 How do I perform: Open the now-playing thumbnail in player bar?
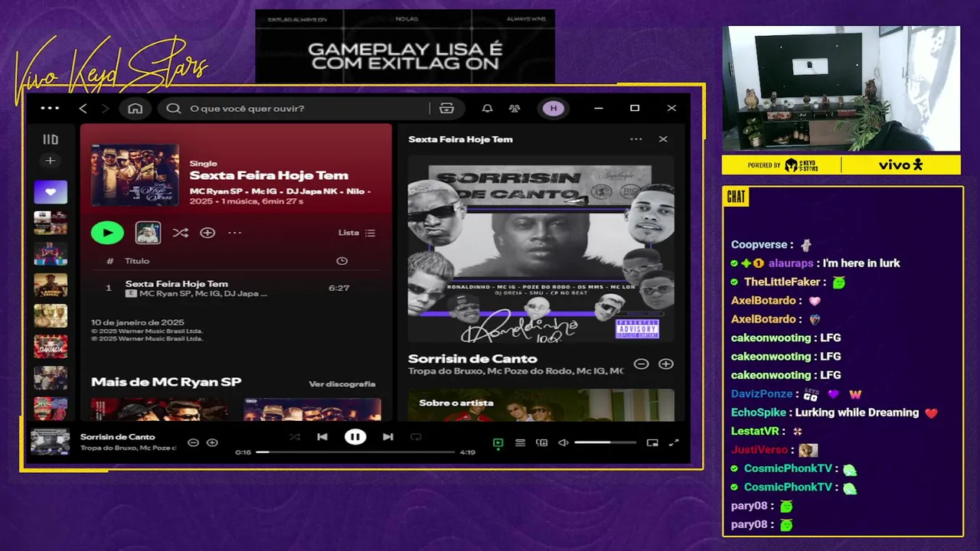pyautogui.click(x=50, y=442)
